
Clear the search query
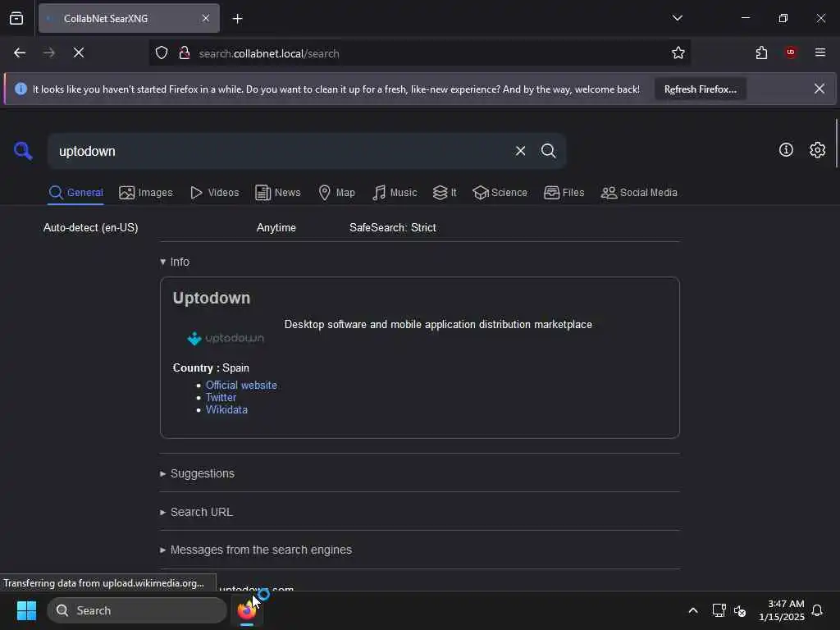click(520, 151)
